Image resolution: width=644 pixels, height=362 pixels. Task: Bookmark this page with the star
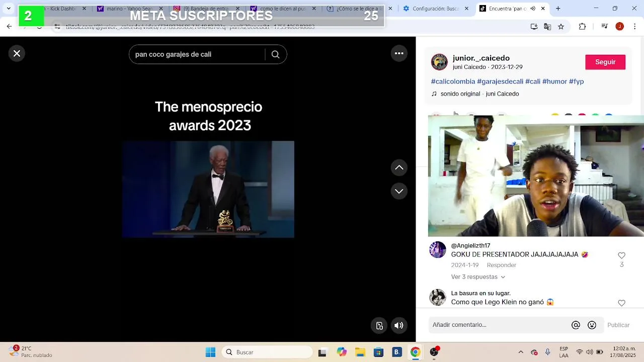pyautogui.click(x=561, y=27)
